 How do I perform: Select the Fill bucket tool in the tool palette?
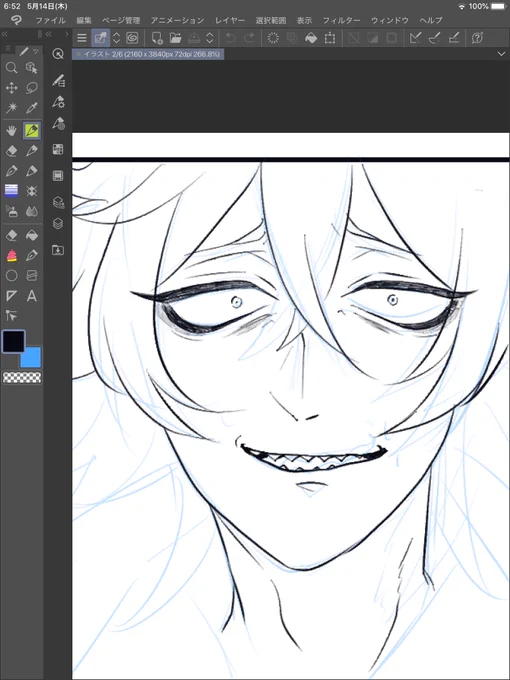(31, 235)
